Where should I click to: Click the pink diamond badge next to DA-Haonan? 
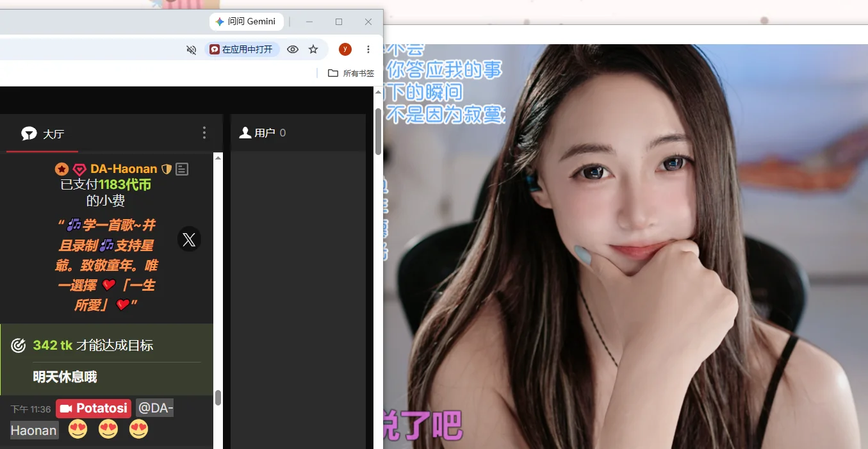(x=79, y=169)
